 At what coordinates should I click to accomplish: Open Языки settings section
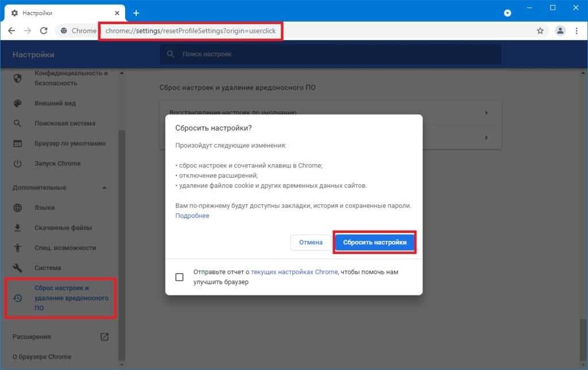45,208
